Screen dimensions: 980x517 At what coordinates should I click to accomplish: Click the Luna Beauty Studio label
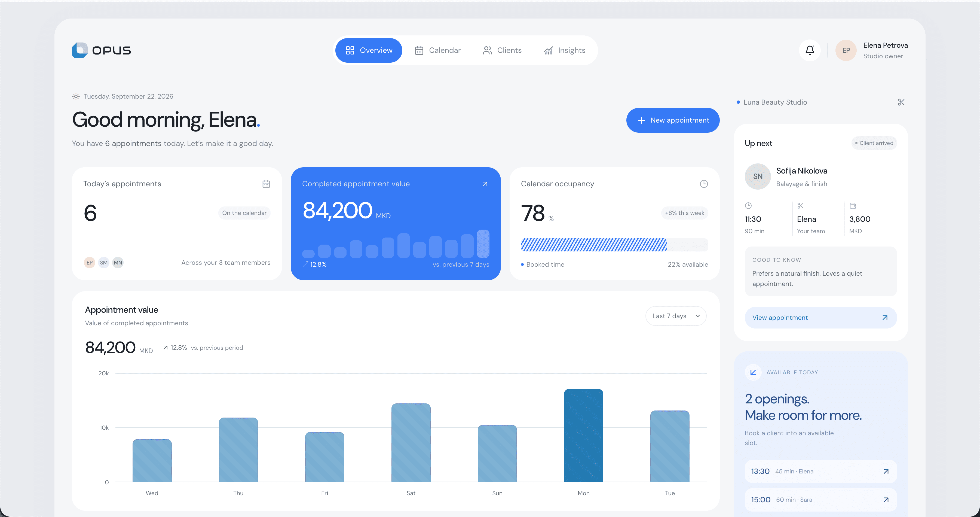point(775,102)
